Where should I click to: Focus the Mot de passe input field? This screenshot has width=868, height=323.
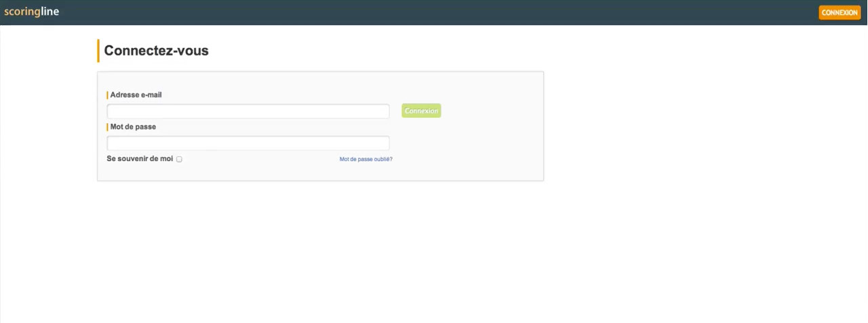tap(248, 143)
